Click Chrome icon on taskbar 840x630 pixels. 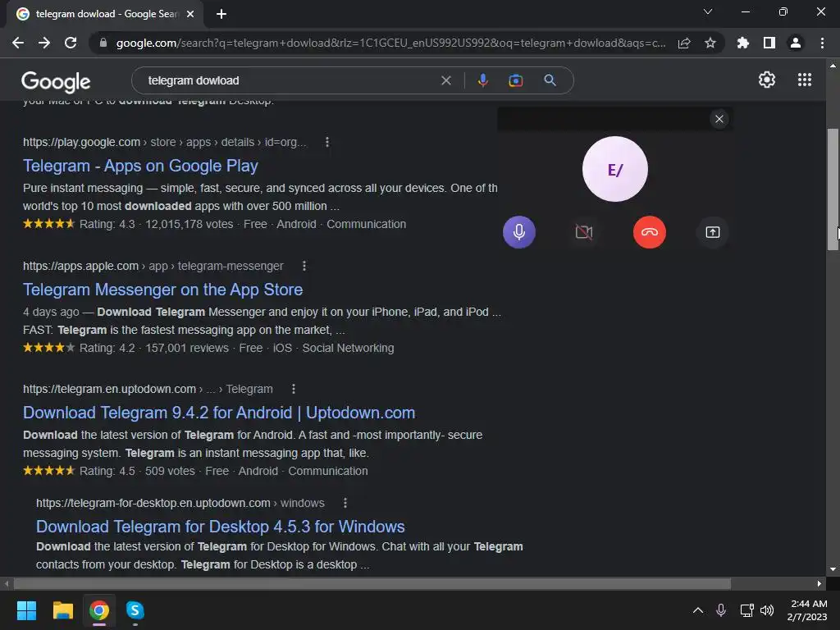(x=99, y=610)
